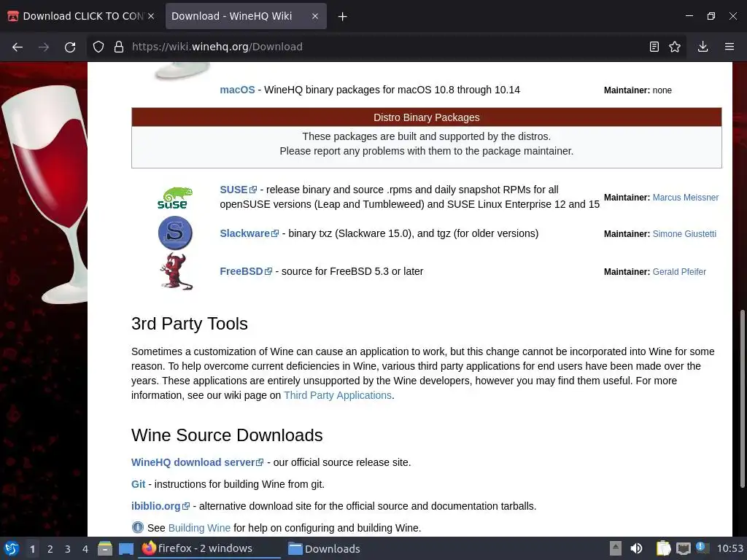Image resolution: width=747 pixels, height=560 pixels.
Task: Click the page vertical scrollbar
Action: pos(742,399)
